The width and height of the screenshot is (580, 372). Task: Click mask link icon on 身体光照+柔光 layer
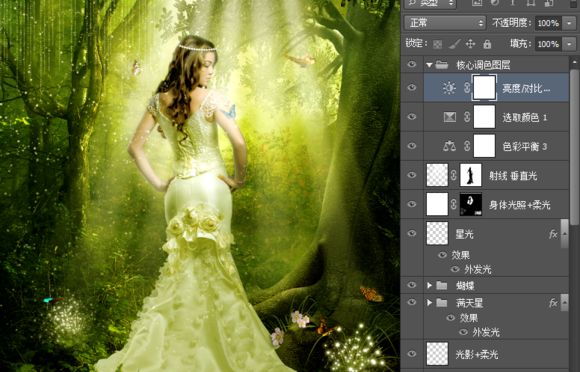(x=453, y=204)
